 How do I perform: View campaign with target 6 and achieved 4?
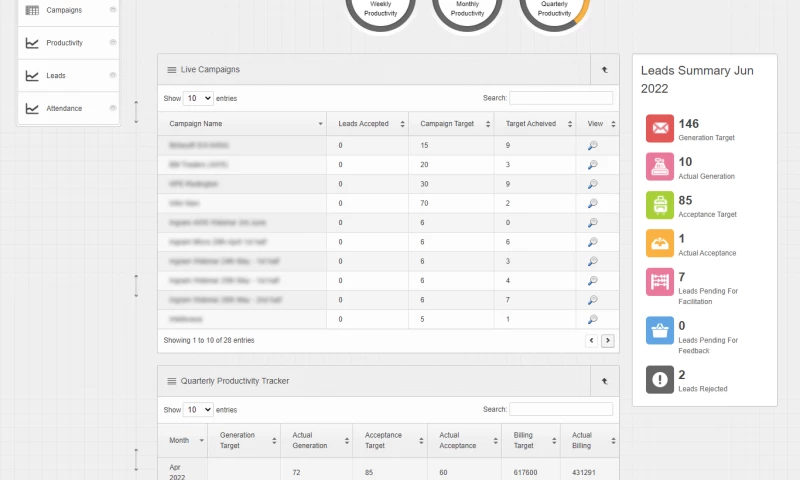pyautogui.click(x=592, y=281)
